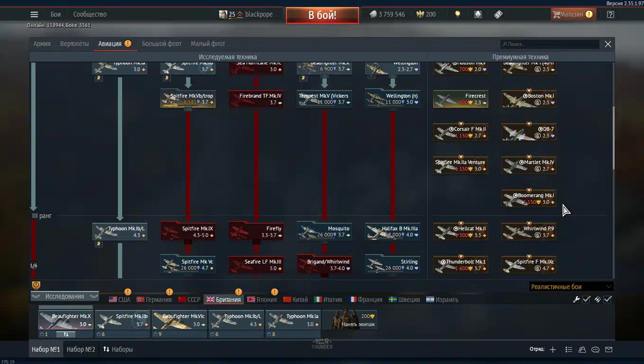This screenshot has height=364, width=644.
Task: Switch to Набор №2 preset
Action: coord(81,349)
